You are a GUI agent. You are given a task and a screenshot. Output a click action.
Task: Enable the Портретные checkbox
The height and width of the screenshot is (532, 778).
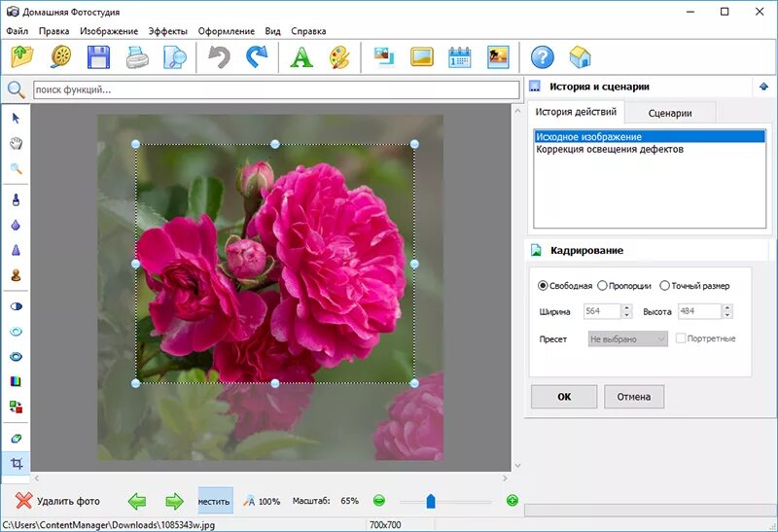click(681, 338)
